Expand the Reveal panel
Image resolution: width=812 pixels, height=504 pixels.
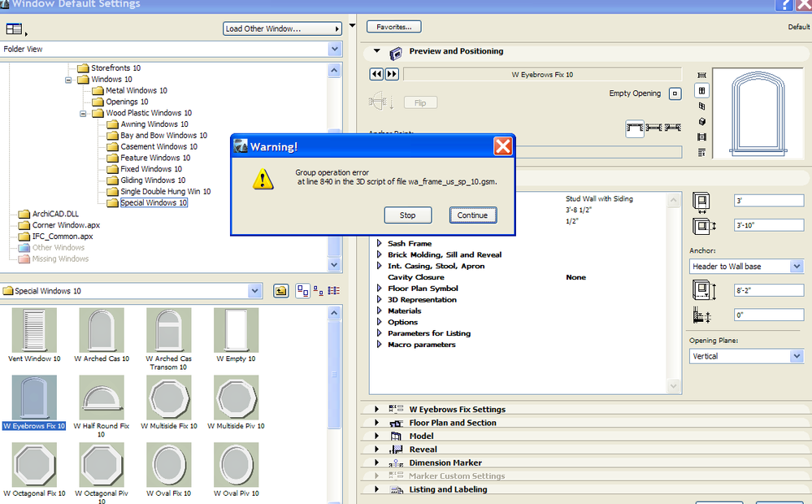click(376, 450)
